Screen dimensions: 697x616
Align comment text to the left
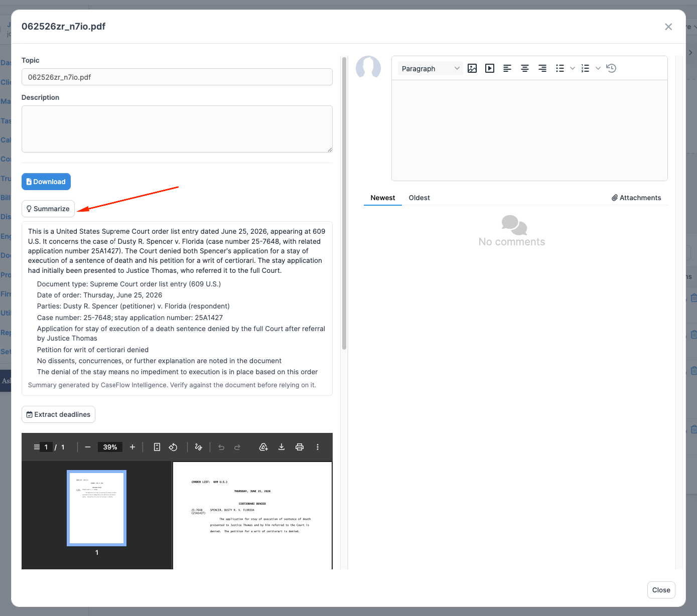(x=507, y=68)
